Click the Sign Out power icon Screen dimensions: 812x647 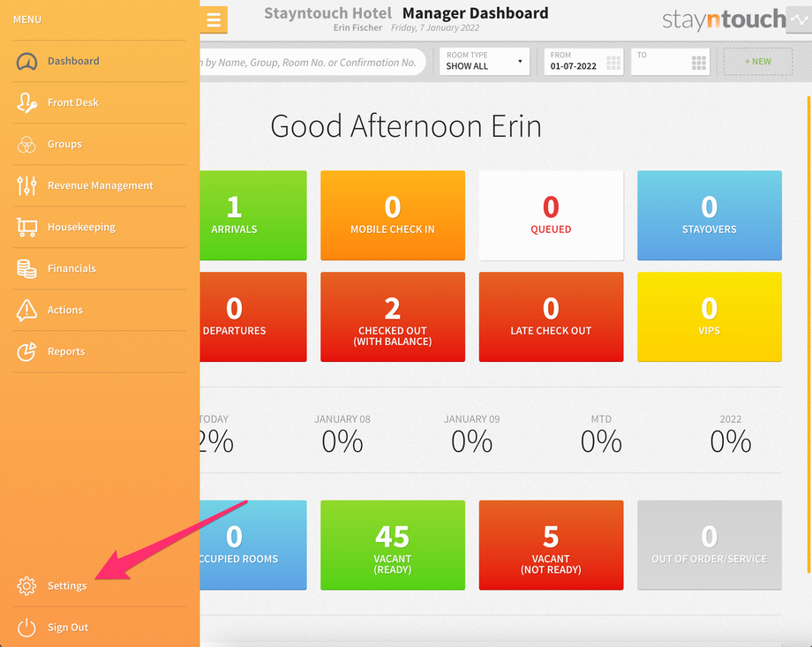click(26, 628)
